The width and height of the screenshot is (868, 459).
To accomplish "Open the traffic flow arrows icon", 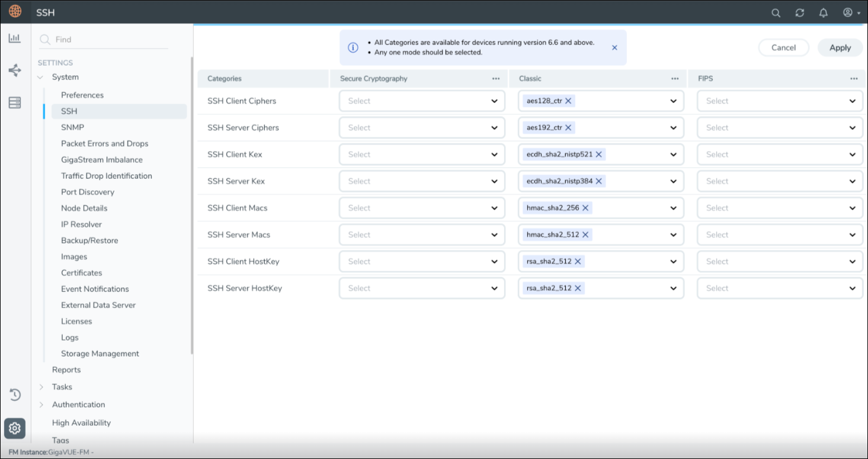I will (x=14, y=71).
